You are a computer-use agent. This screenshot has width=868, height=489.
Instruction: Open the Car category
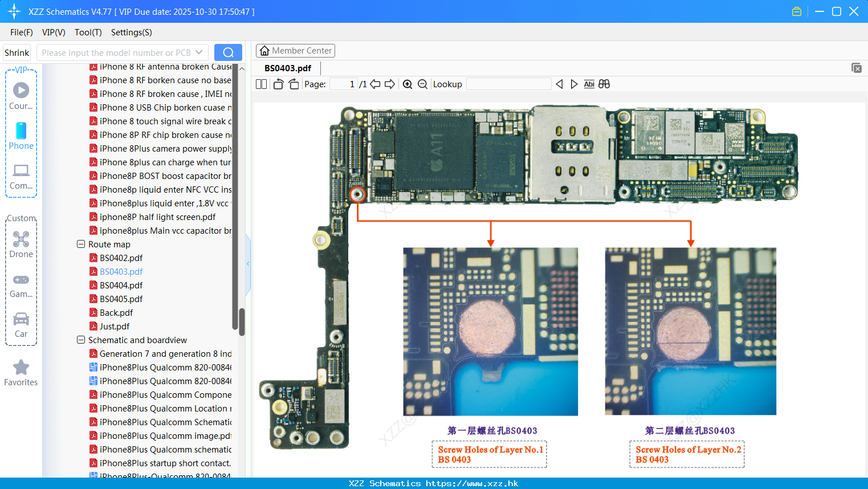[21, 325]
